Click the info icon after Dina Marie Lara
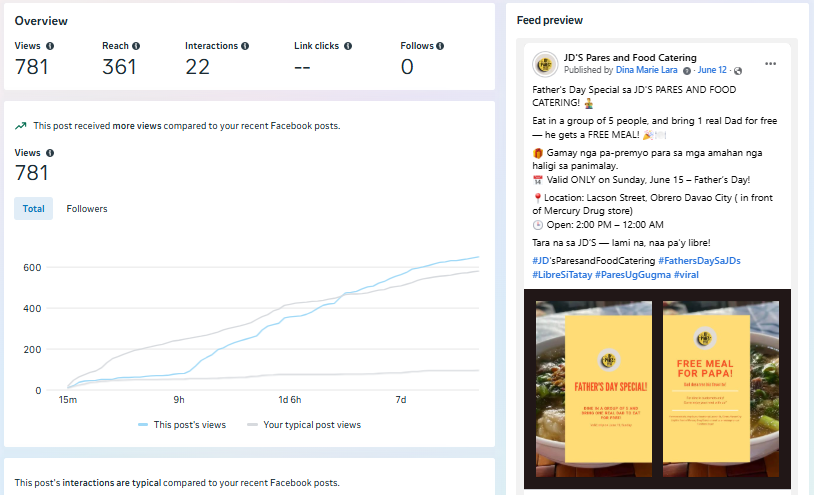Screen dimensions: 814x495 [x=687, y=71]
